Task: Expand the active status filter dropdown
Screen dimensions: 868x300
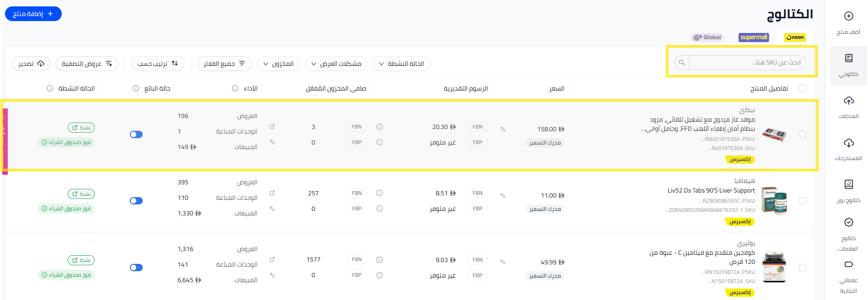Action: [x=401, y=64]
